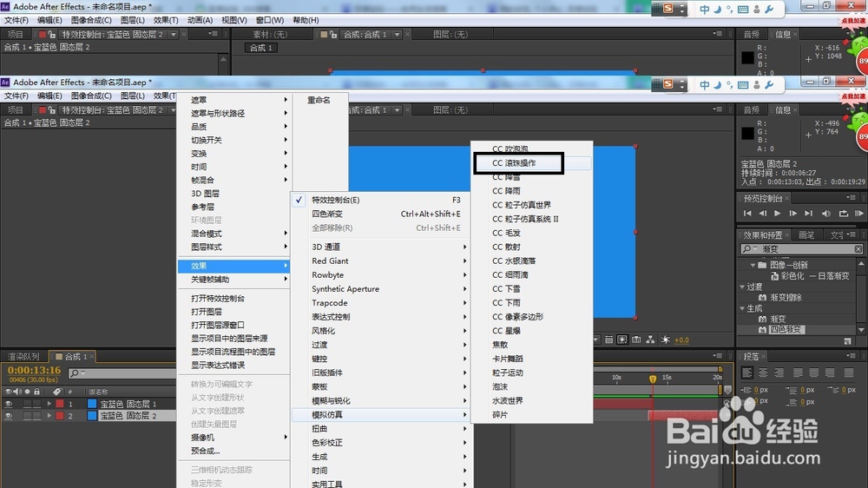Expand layer 2 properties triangle
The height and width of the screenshot is (488, 868).
coord(49,415)
